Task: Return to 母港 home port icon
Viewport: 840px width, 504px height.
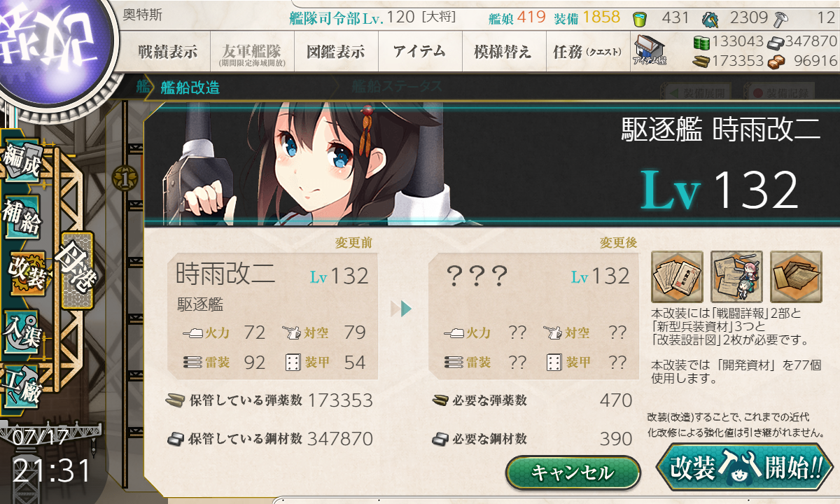Action: click(x=77, y=271)
